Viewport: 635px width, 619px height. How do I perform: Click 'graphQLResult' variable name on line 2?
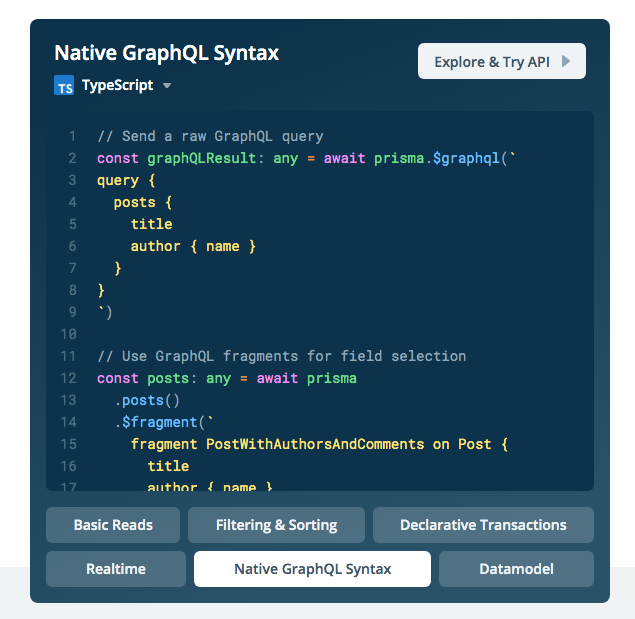coord(202,158)
